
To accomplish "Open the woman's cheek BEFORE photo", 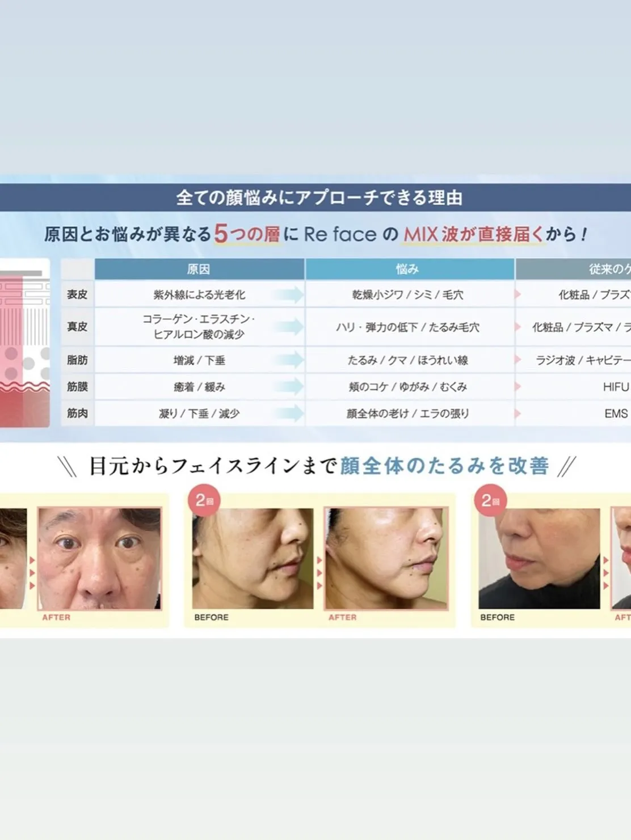I will tap(253, 559).
